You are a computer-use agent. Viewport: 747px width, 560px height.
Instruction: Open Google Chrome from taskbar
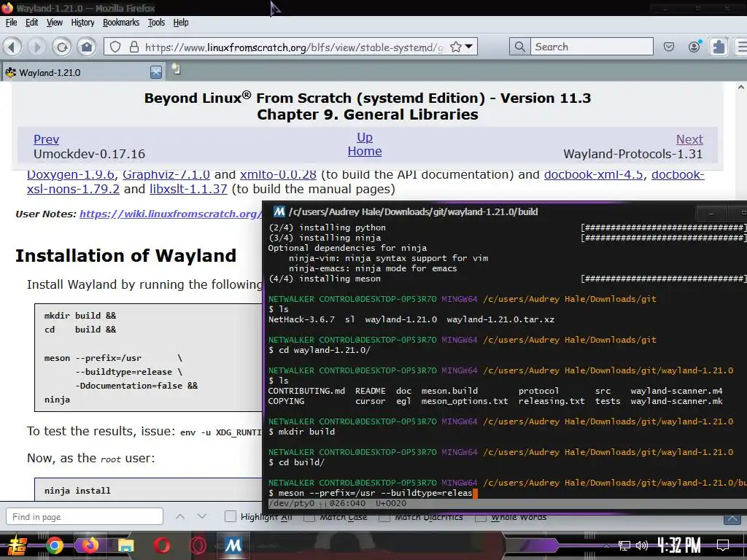pyautogui.click(x=54, y=545)
